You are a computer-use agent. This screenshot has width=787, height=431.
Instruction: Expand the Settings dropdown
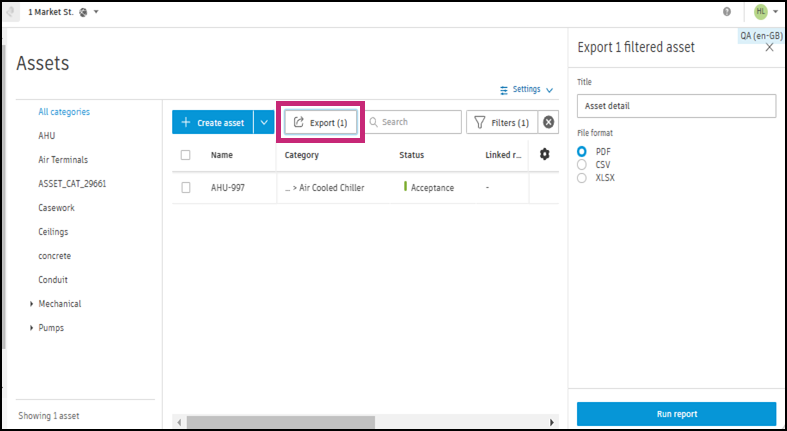527,90
